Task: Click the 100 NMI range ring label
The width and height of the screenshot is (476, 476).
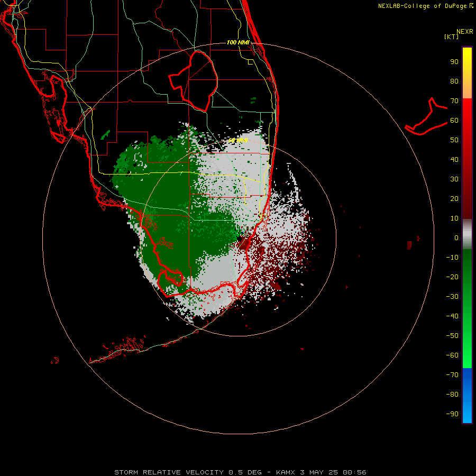Action: point(238,42)
